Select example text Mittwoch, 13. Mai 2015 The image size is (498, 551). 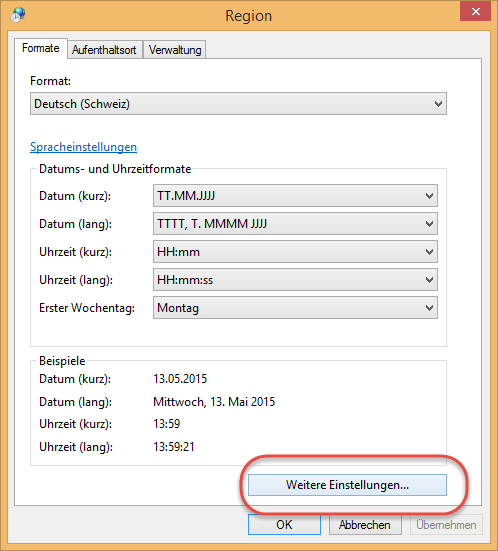[x=214, y=402]
